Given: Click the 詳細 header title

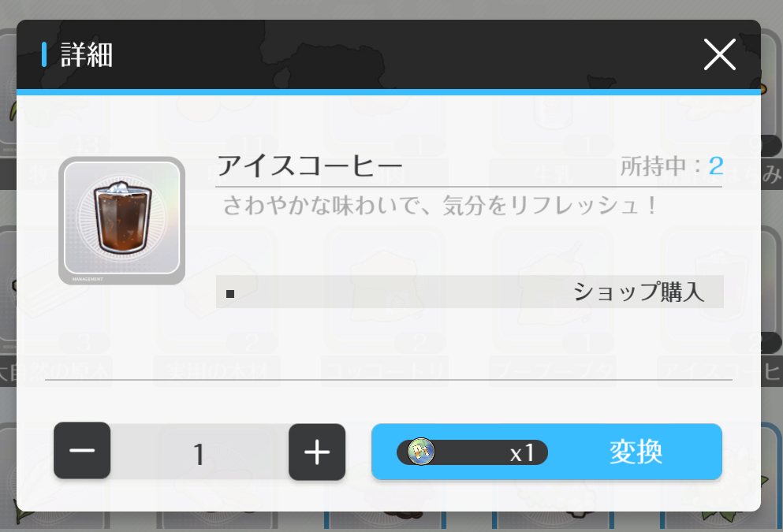Looking at the screenshot, I should pos(87,54).
